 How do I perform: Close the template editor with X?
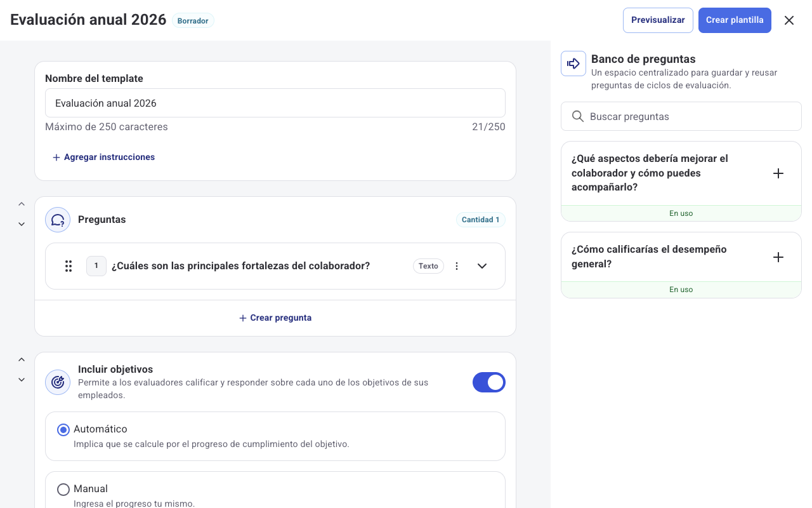(x=789, y=20)
